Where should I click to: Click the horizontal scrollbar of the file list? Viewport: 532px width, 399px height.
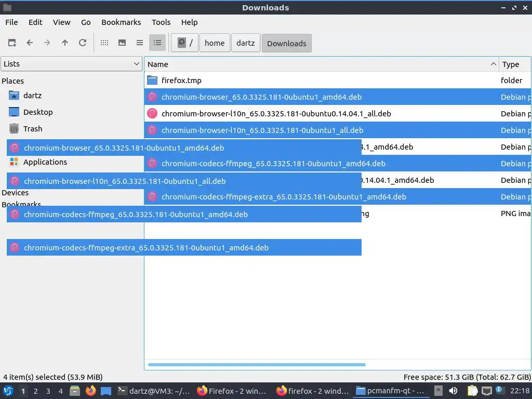257,365
